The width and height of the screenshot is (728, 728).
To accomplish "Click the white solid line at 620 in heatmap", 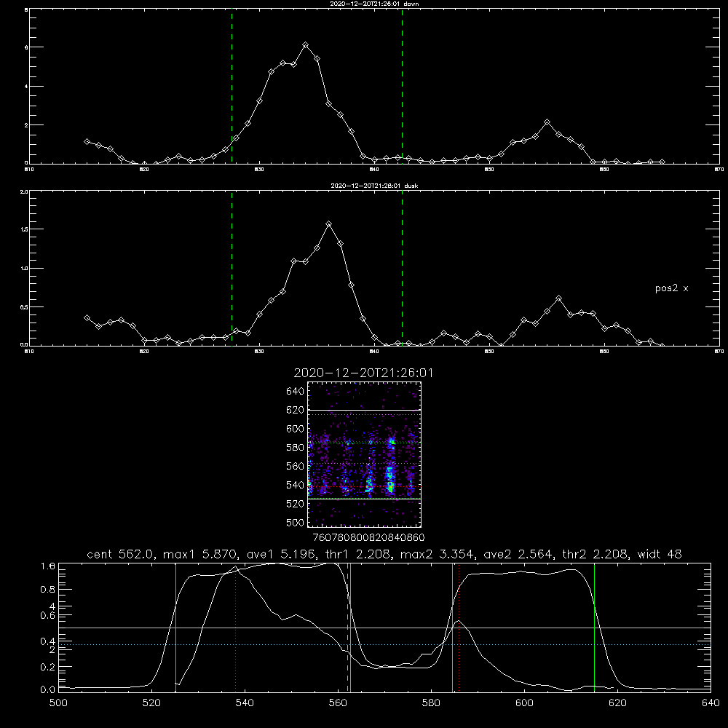I will pos(364,410).
